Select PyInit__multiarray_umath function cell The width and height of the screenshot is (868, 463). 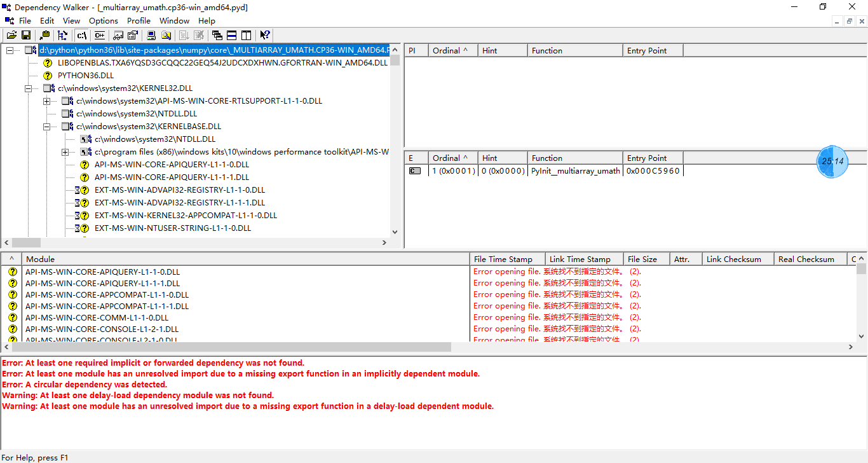[575, 171]
